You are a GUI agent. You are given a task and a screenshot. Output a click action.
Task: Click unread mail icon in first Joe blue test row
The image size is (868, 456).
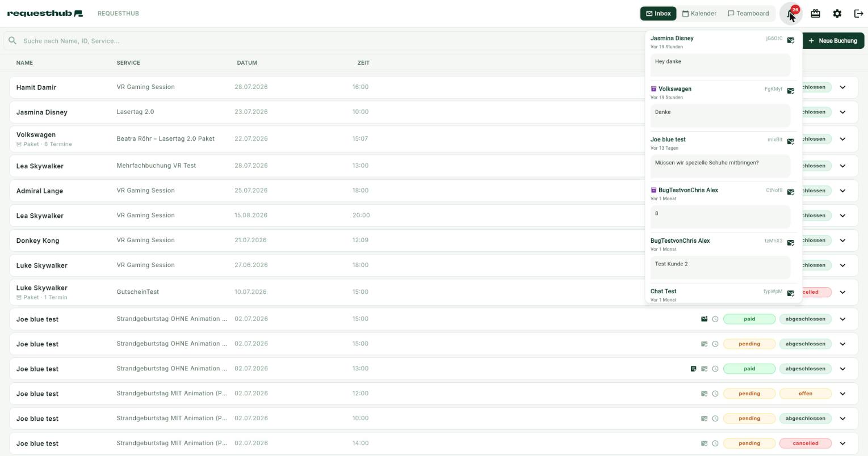(x=704, y=319)
